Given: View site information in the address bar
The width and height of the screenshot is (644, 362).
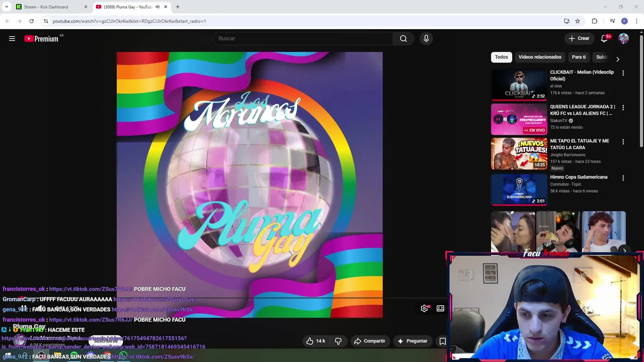Looking at the screenshot, I should [46, 21].
